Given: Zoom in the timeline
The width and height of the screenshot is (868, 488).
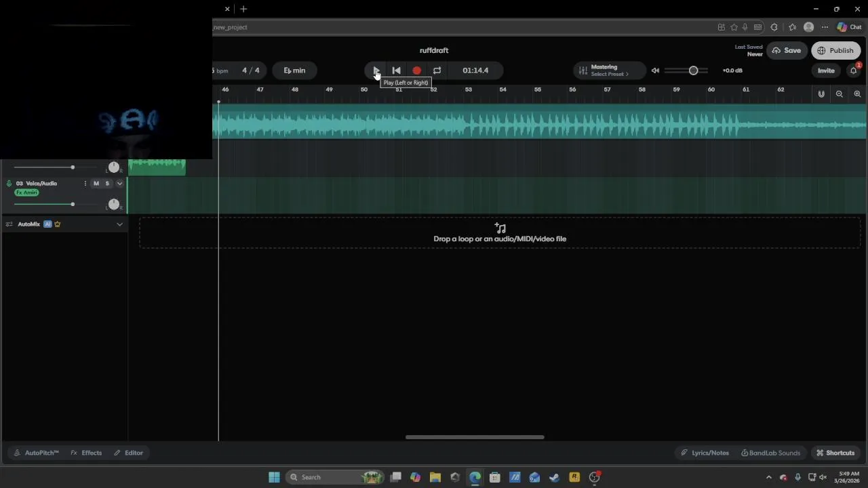Looking at the screenshot, I should 857,94.
